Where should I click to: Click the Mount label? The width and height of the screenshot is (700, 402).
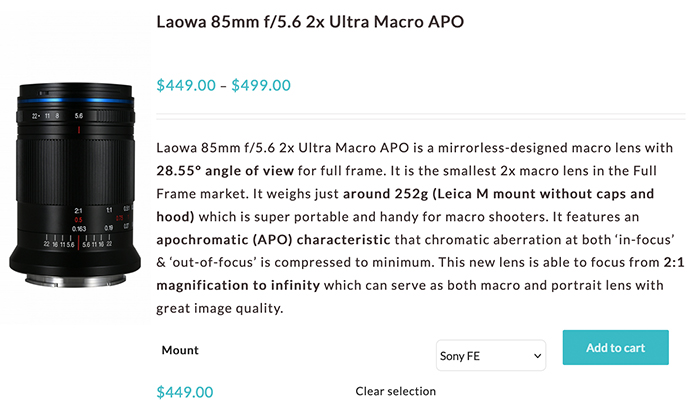(180, 350)
